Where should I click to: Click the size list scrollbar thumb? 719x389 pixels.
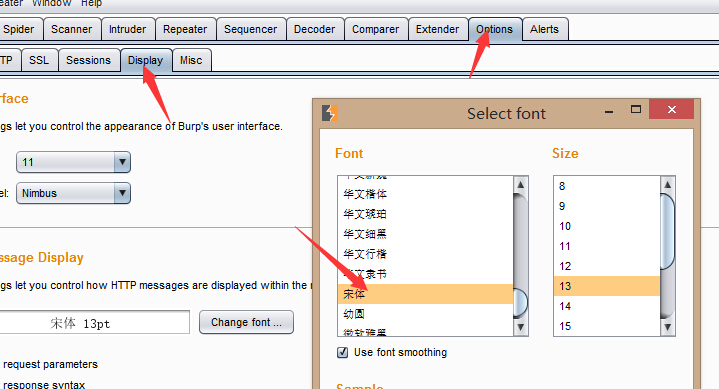pyautogui.click(x=668, y=232)
